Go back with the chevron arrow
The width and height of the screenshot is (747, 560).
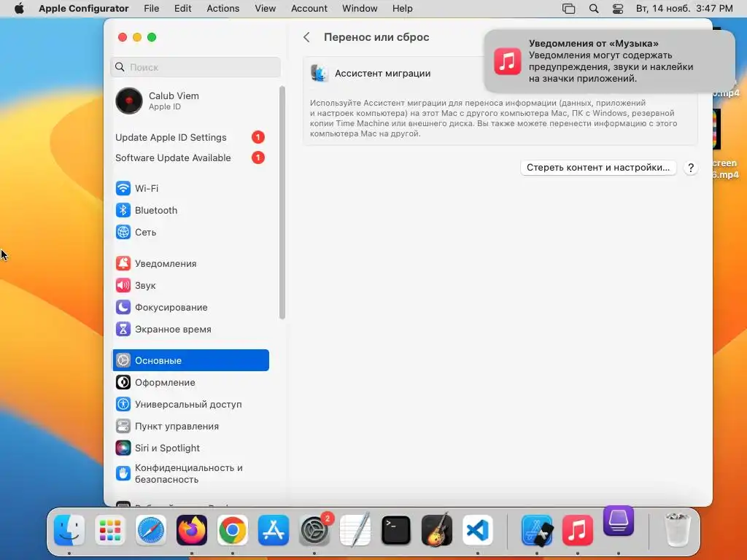click(x=307, y=37)
